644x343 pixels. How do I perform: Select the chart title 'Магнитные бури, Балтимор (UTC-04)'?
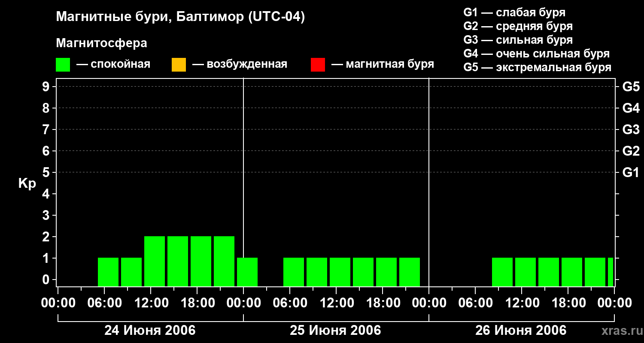click(x=180, y=17)
